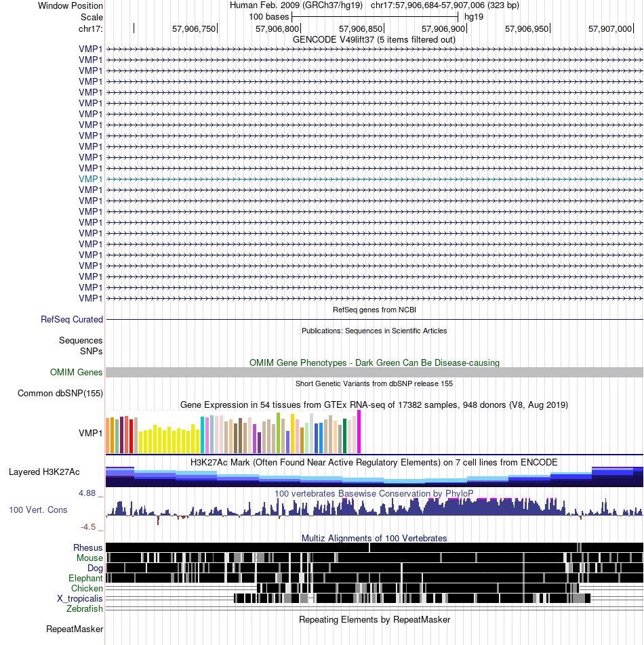Click the RepeatMasker track label
Image resolution: width=644 pixels, height=645 pixels.
click(75, 629)
